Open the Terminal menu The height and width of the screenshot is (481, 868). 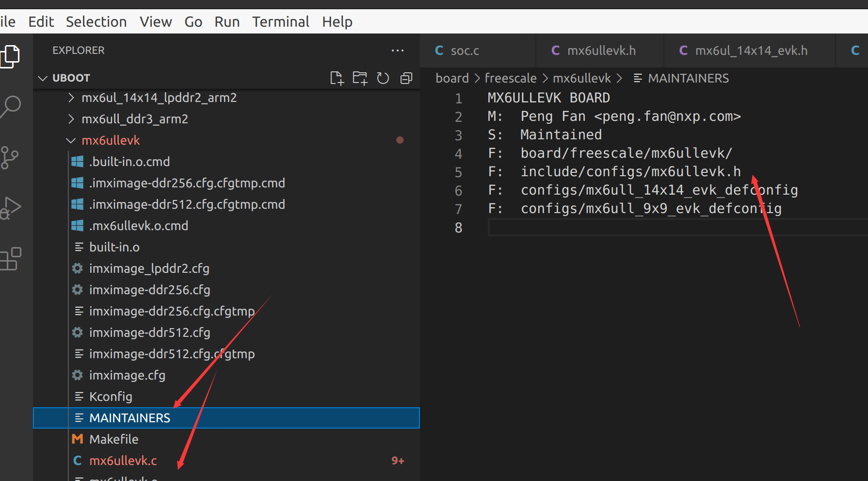280,21
